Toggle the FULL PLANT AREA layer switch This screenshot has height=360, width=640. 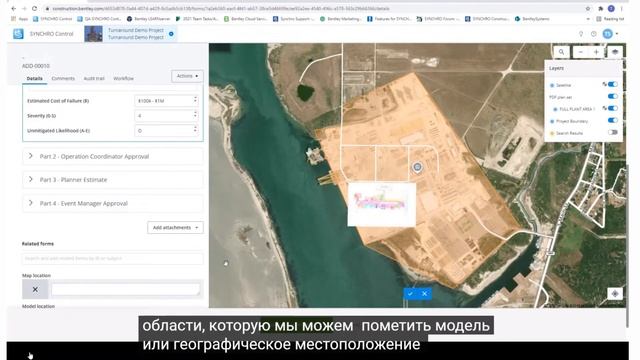click(613, 109)
